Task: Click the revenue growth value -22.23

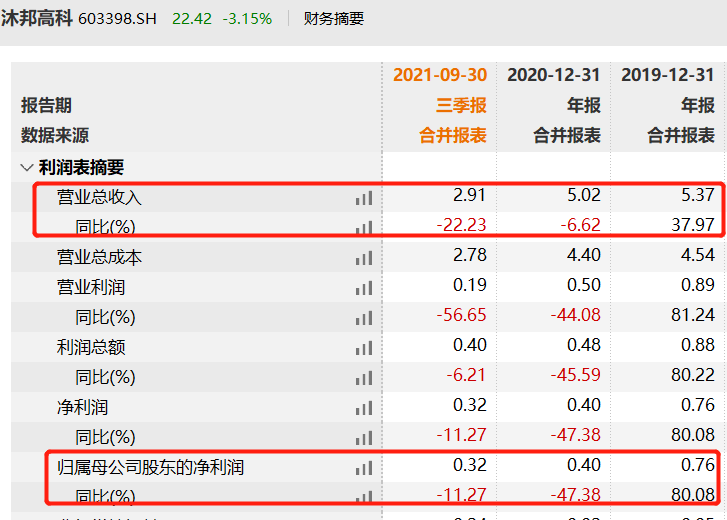Action: click(x=461, y=225)
